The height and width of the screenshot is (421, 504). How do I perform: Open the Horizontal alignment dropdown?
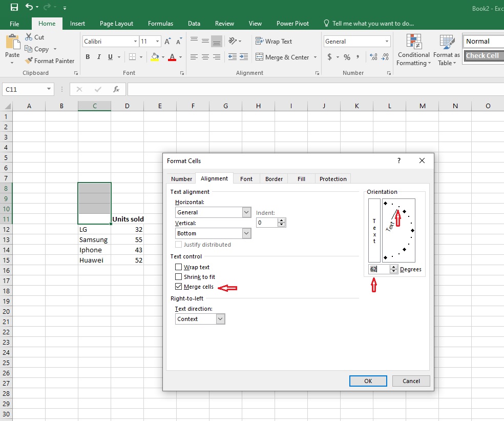247,212
